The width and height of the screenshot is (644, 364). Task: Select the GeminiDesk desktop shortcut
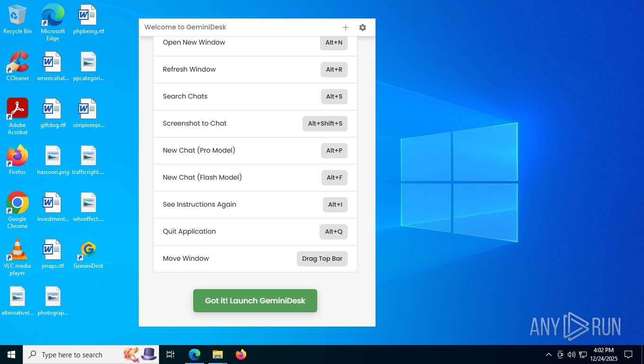(x=89, y=255)
